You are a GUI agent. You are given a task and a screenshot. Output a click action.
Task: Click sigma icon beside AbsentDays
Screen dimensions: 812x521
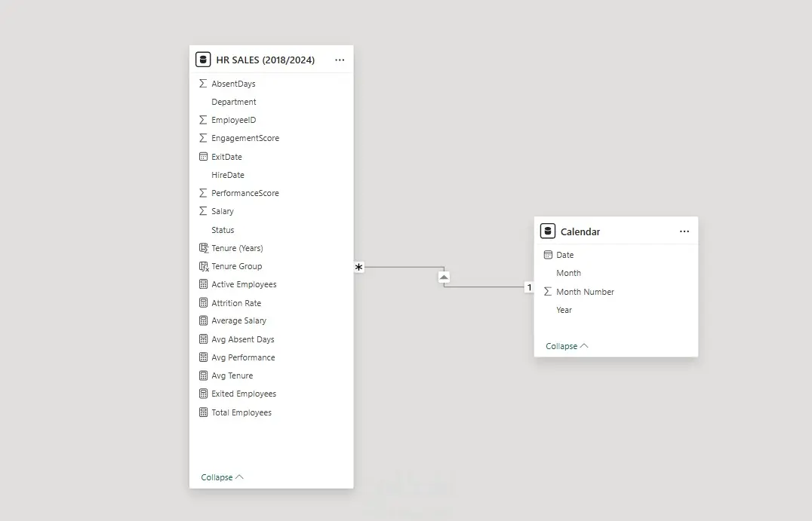203,83
